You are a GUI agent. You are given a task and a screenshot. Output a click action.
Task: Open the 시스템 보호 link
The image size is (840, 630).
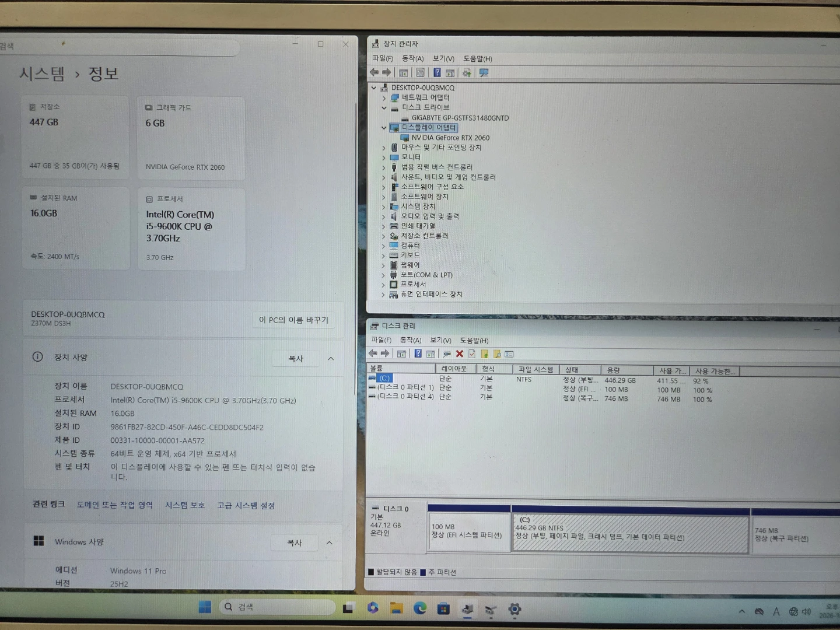tap(184, 505)
